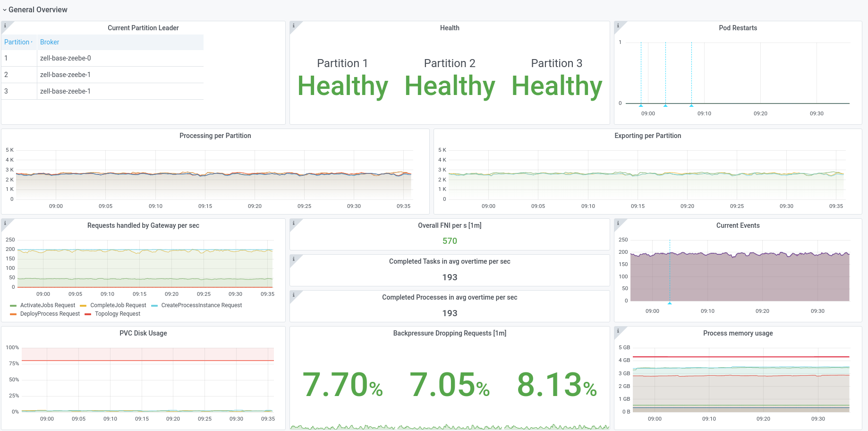Image resolution: width=868 pixels, height=431 pixels.
Task: Collapse the General Overview row
Action: pos(35,9)
